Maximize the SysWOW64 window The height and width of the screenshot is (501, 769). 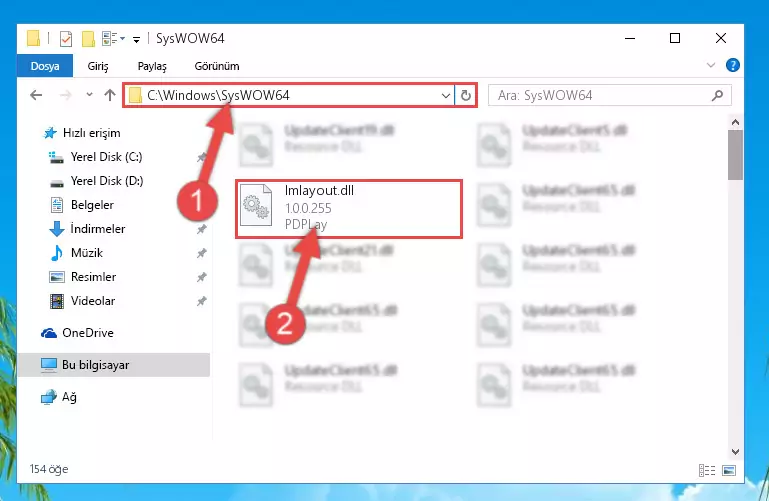675,38
